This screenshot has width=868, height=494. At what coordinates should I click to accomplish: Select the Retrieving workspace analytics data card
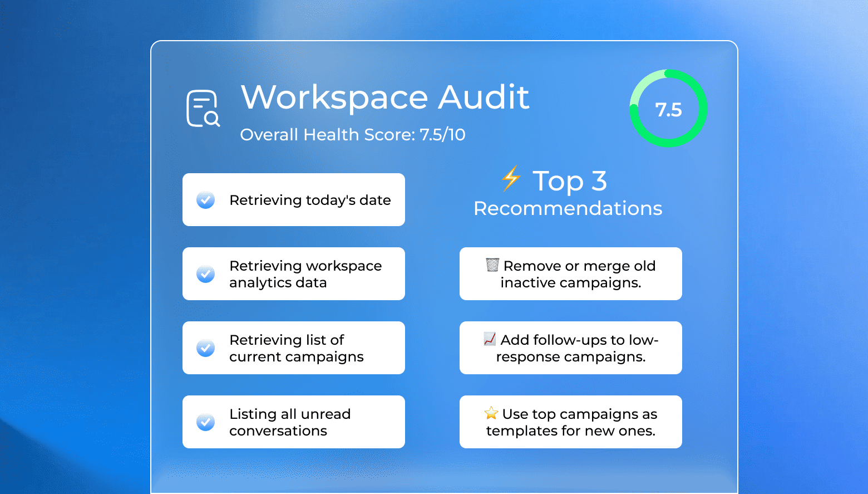click(294, 274)
